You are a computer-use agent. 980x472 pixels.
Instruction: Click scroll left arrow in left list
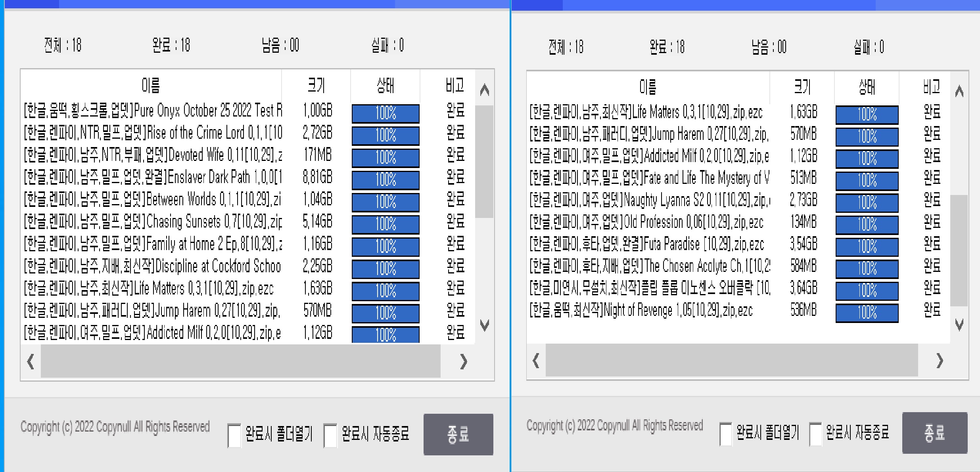pos(31,361)
